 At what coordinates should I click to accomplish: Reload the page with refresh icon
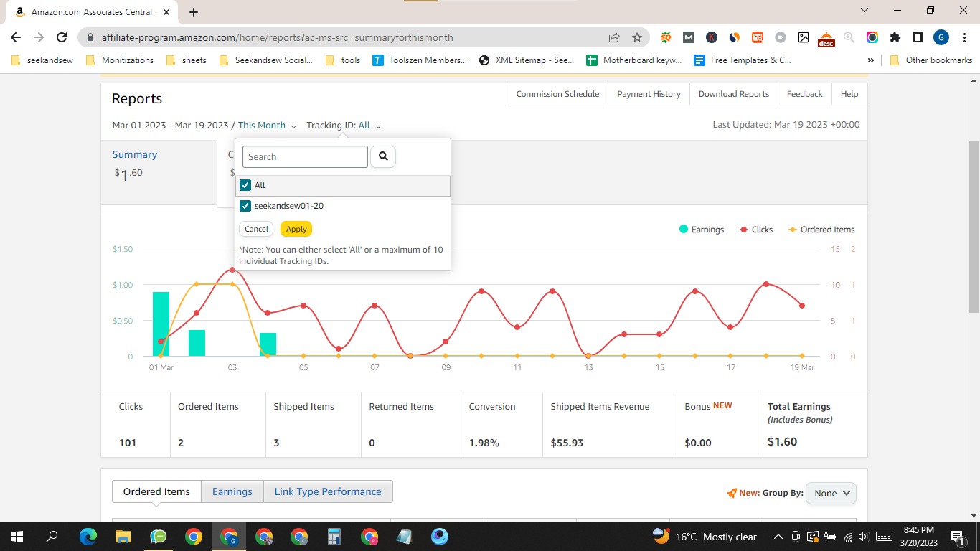click(x=62, y=37)
